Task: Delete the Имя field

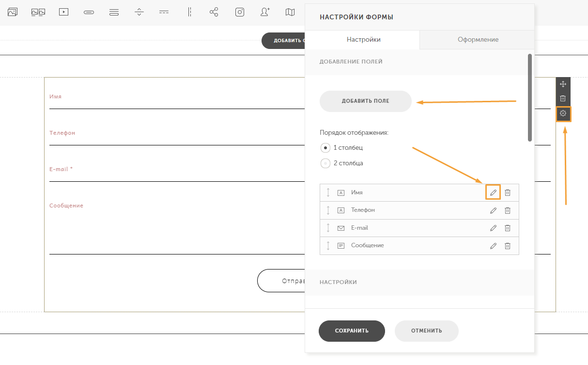Action: point(508,192)
